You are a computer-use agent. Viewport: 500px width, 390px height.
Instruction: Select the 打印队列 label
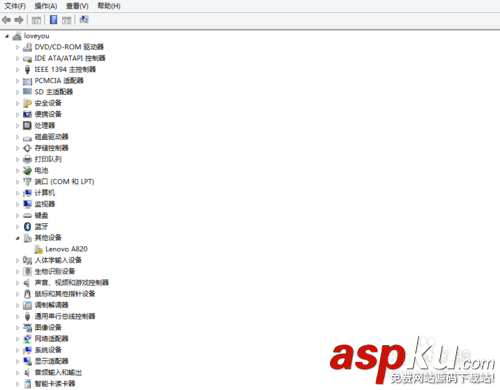(48, 159)
